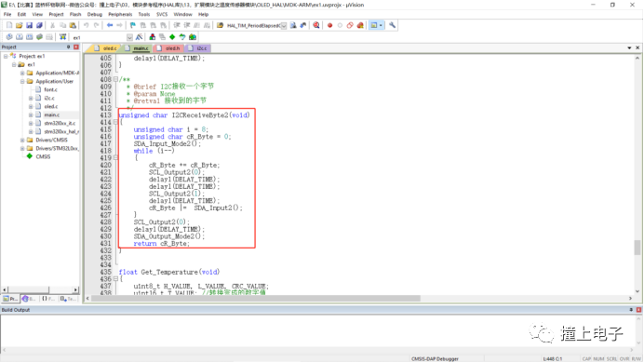Insert a breakpoint with red dot icon
644x362 pixels.
(329, 25)
